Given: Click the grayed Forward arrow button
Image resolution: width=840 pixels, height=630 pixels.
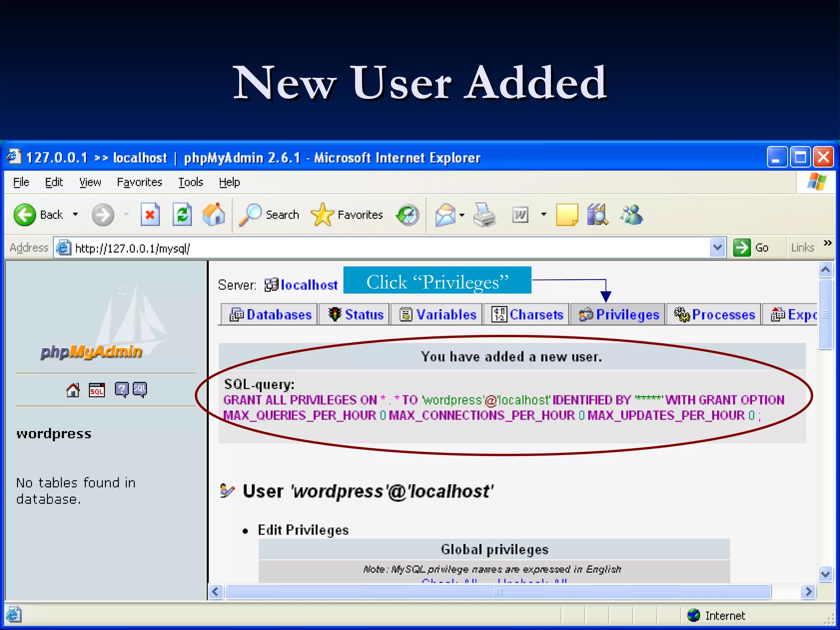Looking at the screenshot, I should click(x=103, y=215).
